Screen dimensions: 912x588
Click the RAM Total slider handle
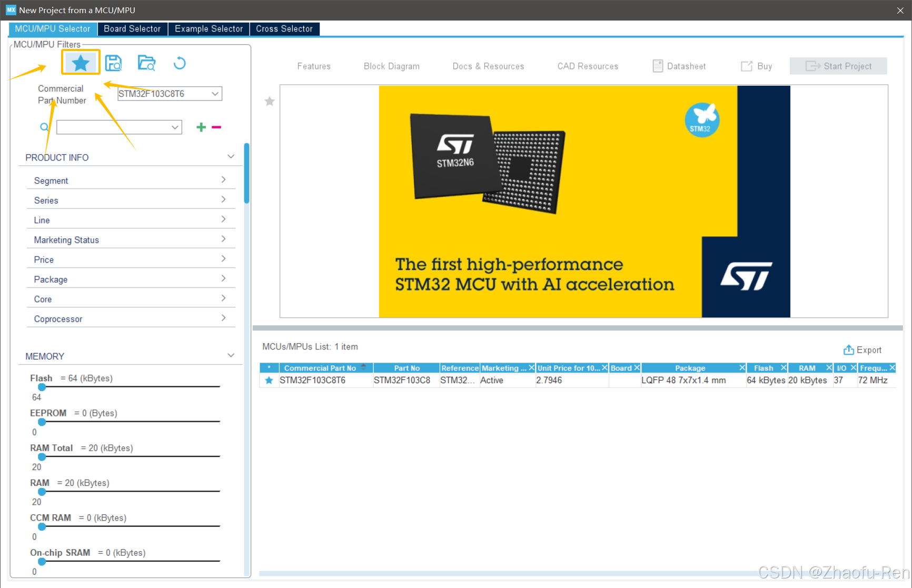tap(42, 456)
